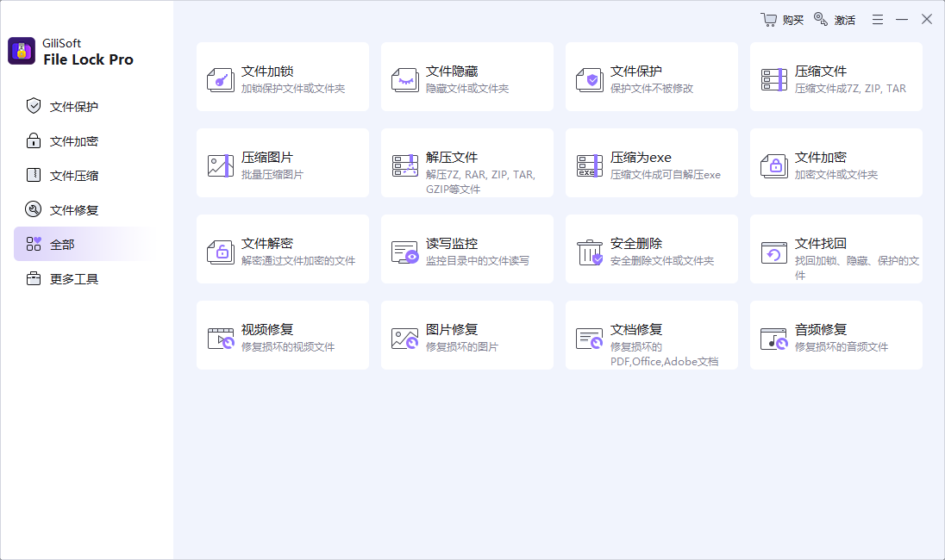Launch the 视频修复 video repair tool
This screenshot has width=945, height=560.
282,334
